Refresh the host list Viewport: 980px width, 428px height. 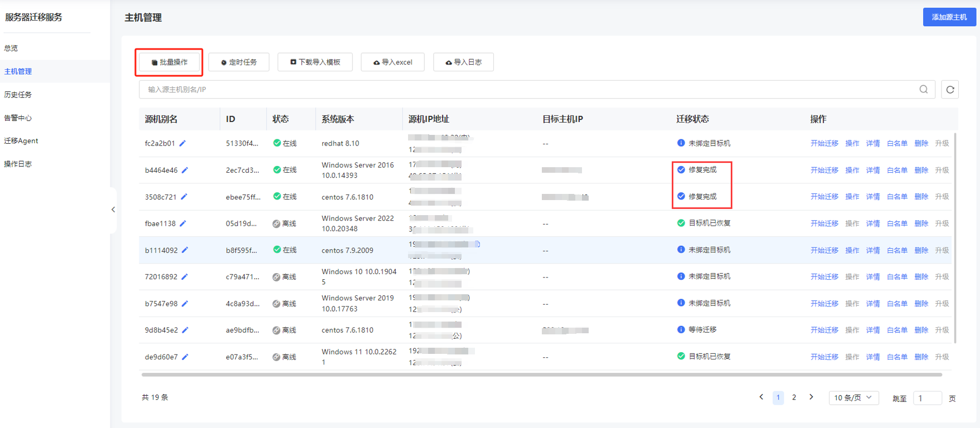(x=950, y=89)
